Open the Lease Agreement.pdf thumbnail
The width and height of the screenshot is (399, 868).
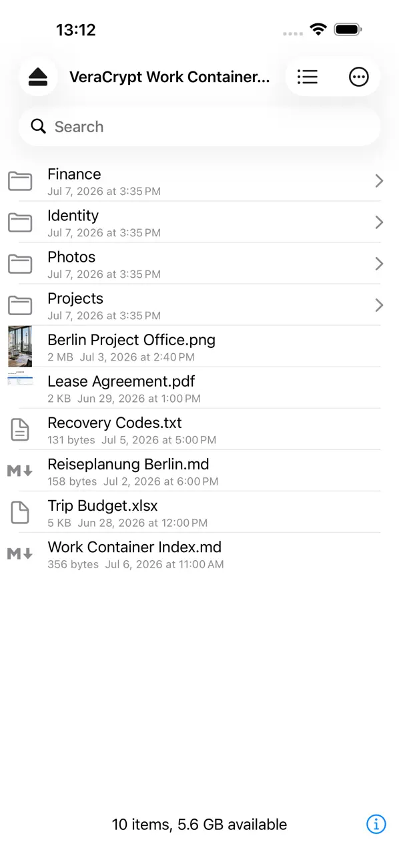pos(20,379)
